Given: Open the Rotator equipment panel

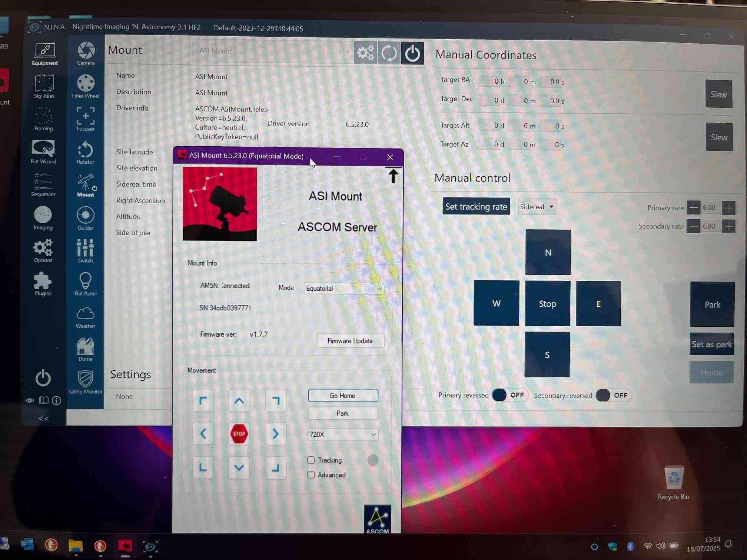Looking at the screenshot, I should click(86, 152).
